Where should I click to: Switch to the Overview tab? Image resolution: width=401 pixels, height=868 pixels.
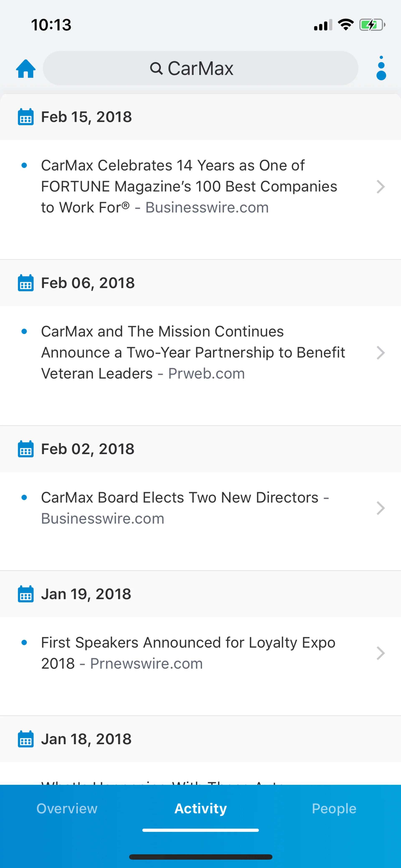(67, 809)
